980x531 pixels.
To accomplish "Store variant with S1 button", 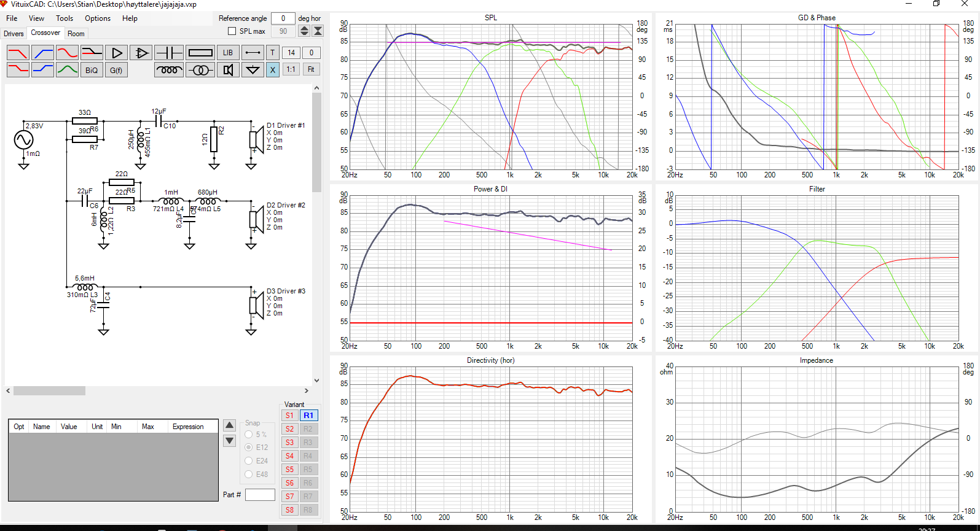I will point(290,416).
